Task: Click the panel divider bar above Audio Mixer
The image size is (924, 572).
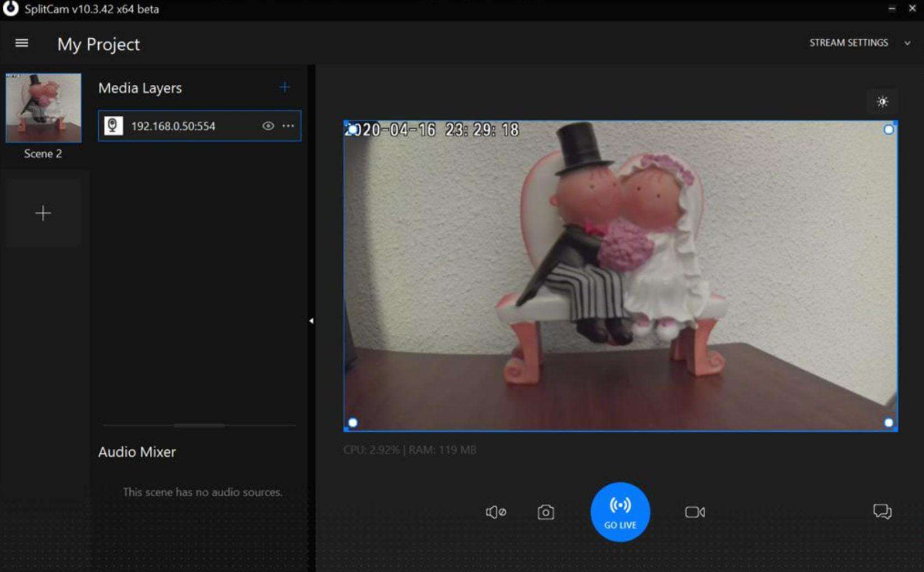Action: click(199, 426)
